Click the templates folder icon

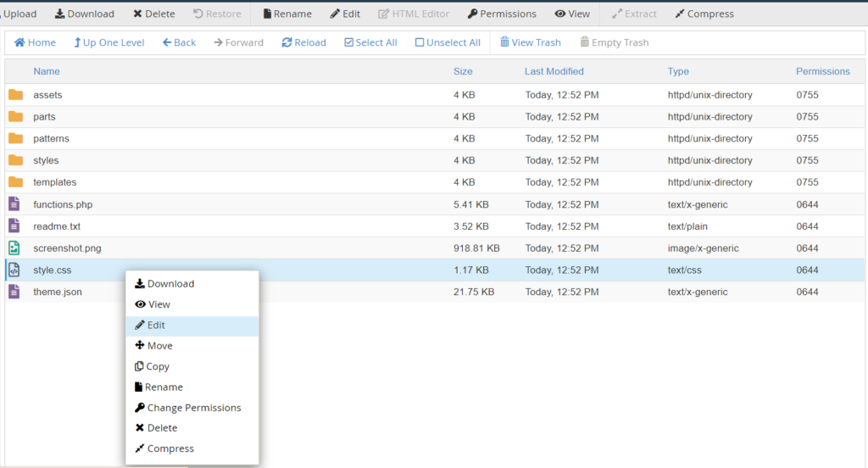click(15, 181)
